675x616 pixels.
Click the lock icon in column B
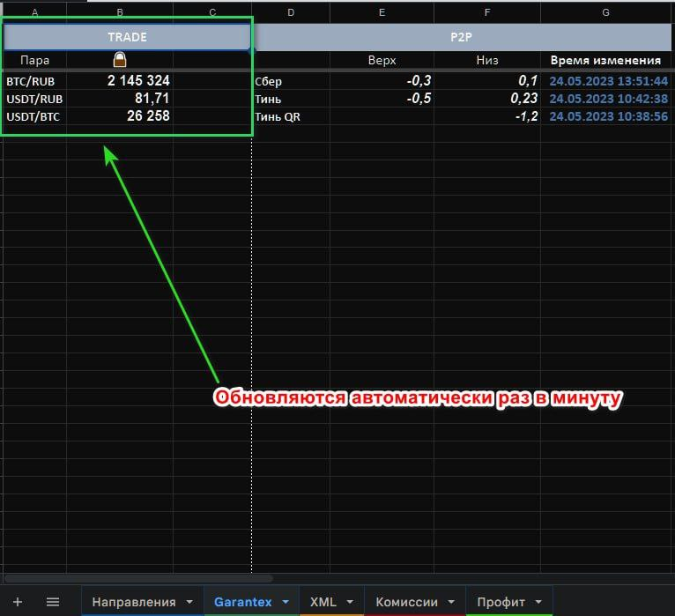(120, 60)
